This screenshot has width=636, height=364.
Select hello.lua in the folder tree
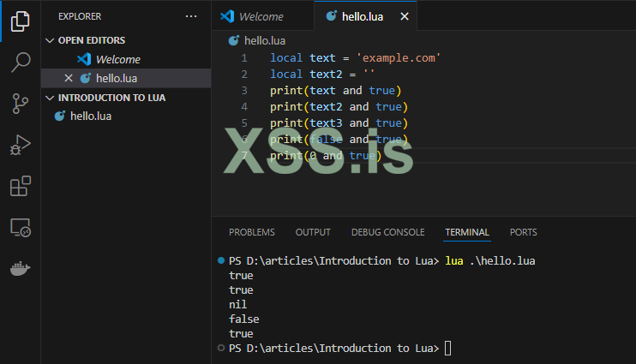tap(90, 116)
